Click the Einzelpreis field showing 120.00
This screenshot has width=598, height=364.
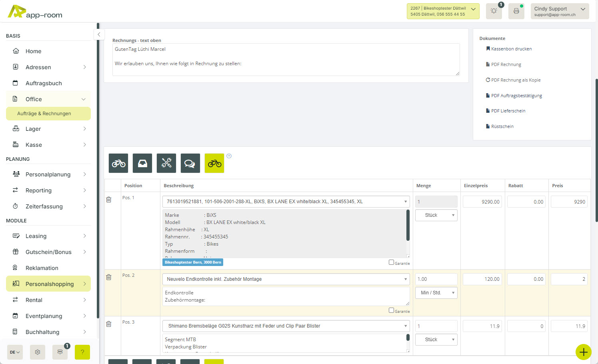(482, 279)
